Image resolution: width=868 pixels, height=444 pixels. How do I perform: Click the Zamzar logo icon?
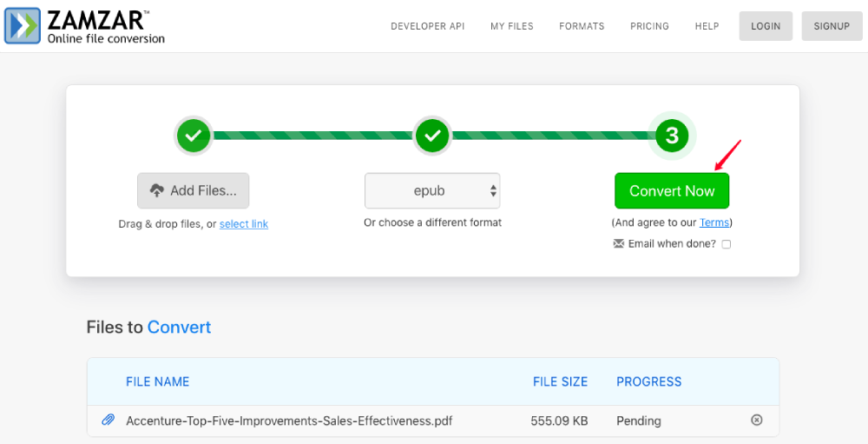[x=23, y=25]
